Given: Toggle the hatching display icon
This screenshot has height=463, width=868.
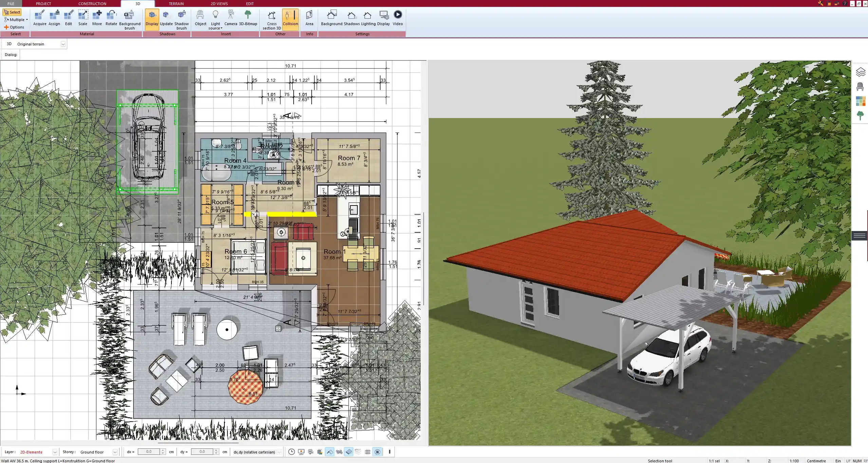Looking at the screenshot, I should (339, 452).
